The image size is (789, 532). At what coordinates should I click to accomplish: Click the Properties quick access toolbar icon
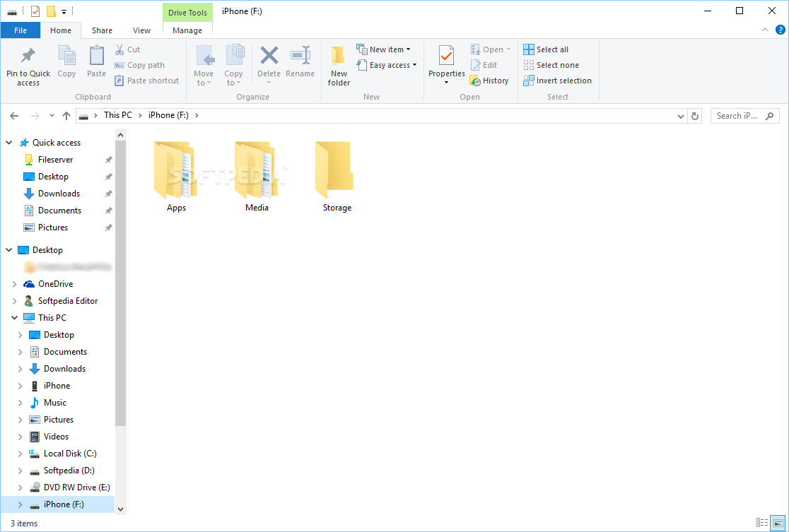click(35, 11)
